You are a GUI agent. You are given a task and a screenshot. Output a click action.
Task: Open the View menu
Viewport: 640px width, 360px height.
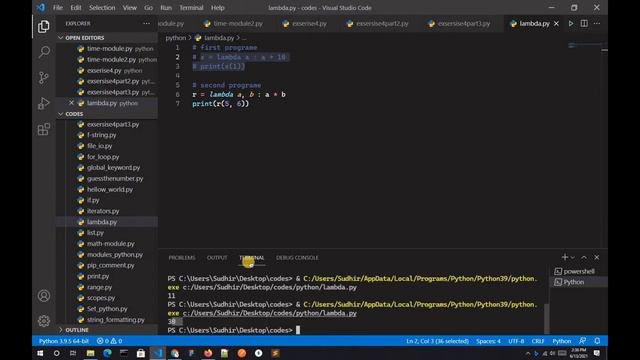point(129,8)
